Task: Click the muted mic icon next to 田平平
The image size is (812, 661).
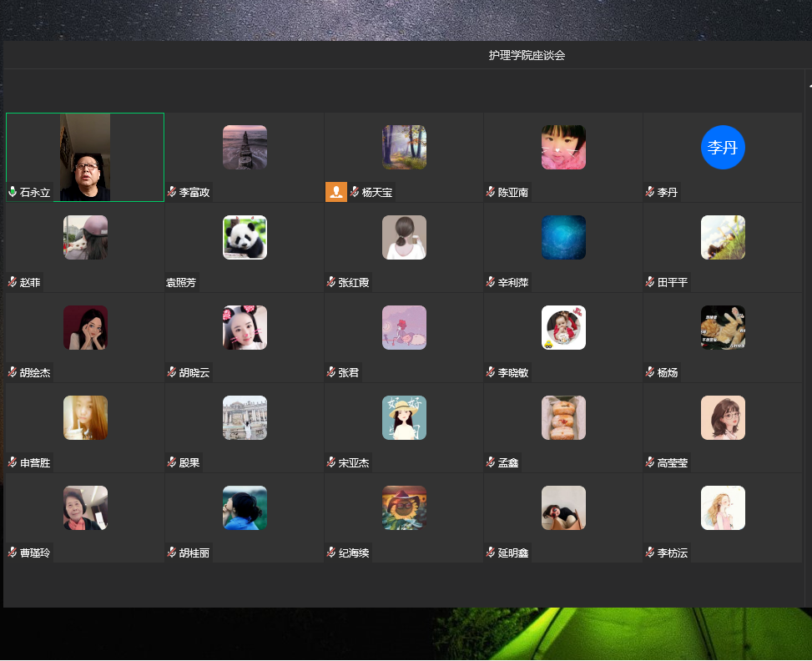Action: point(650,282)
